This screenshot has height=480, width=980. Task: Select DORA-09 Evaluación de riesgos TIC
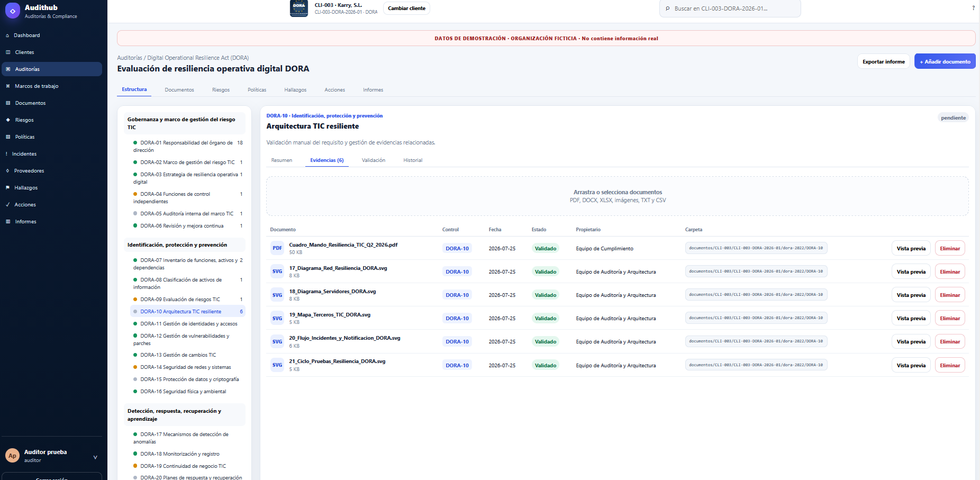click(x=188, y=300)
